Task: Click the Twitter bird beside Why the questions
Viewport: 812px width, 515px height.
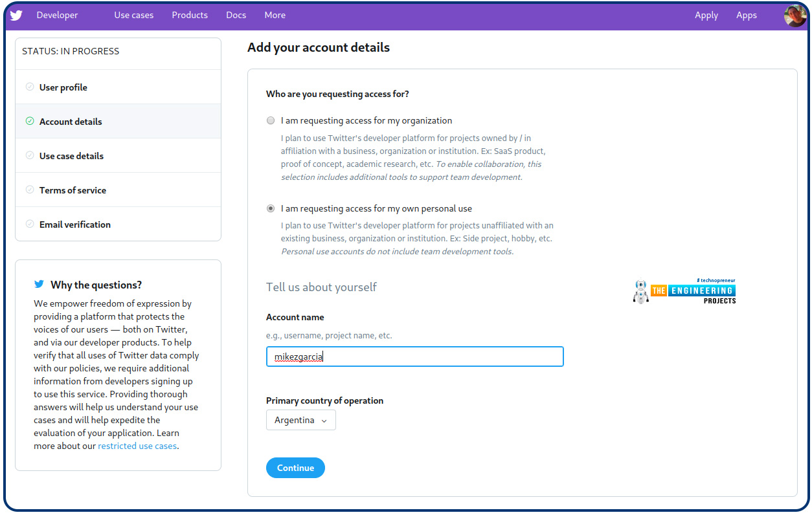Action: pyautogui.click(x=39, y=285)
